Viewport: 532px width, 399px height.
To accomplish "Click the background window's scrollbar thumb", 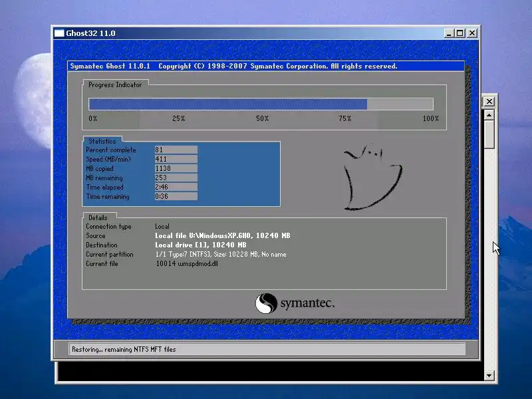I will pyautogui.click(x=489, y=135).
